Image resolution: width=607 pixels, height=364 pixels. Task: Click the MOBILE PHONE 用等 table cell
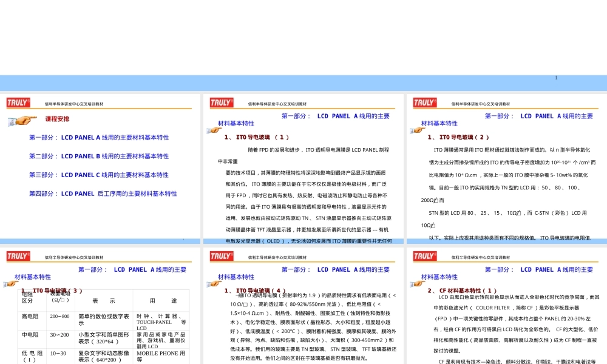[161, 356]
